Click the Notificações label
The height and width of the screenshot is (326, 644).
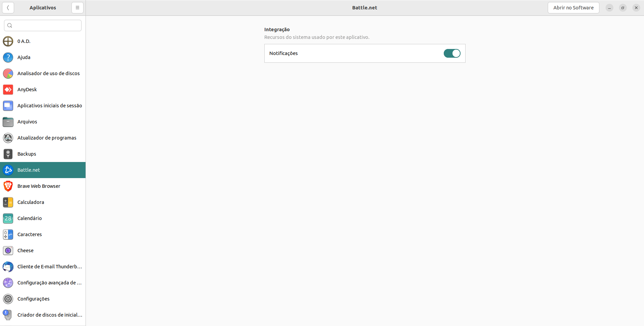click(283, 53)
